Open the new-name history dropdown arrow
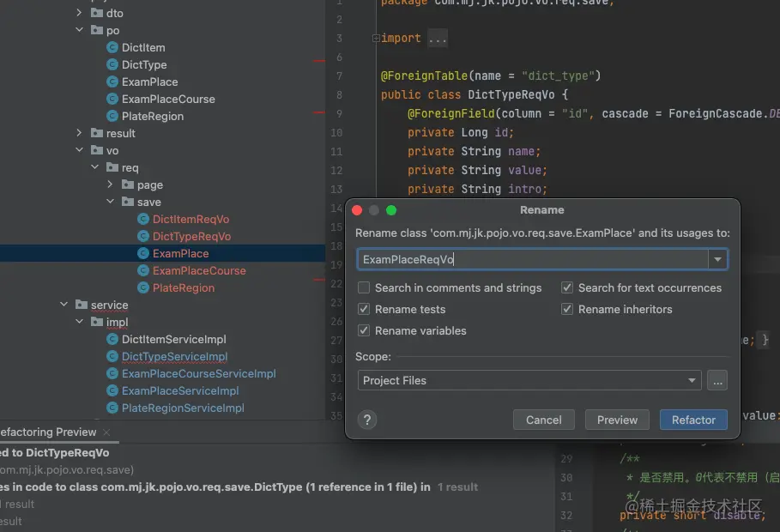Image resolution: width=780 pixels, height=532 pixels. [x=718, y=259]
